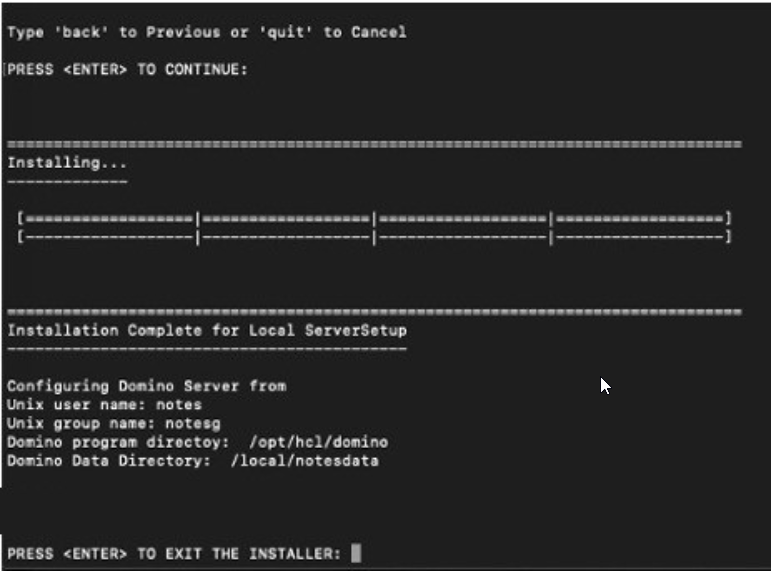
Task: Click the separator line above 'Installation Complete'
Action: pos(374,312)
